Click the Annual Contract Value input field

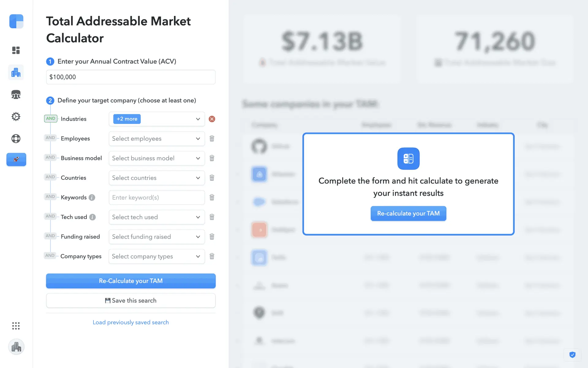tap(131, 77)
